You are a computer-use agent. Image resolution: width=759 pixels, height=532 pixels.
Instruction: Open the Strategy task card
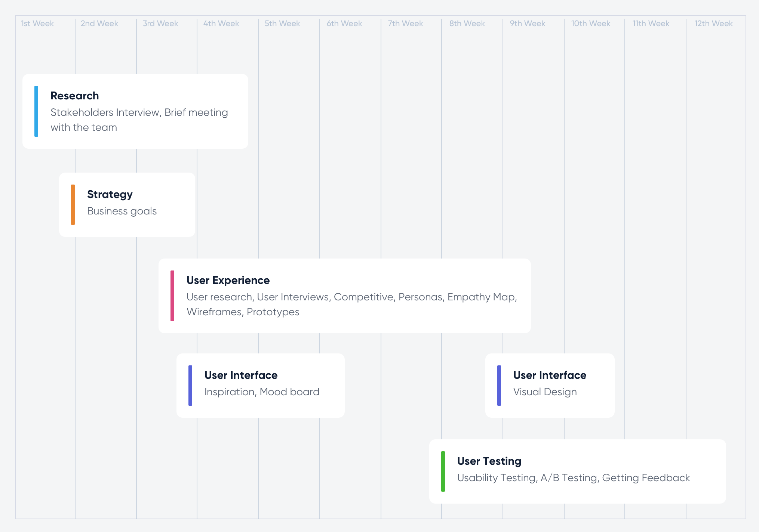[127, 204]
